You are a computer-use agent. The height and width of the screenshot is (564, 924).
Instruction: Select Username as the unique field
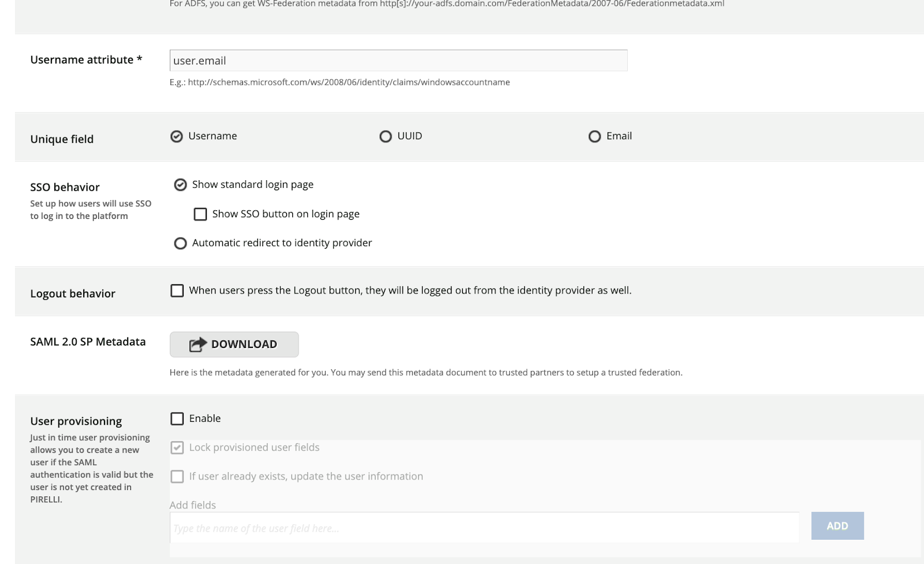point(177,136)
